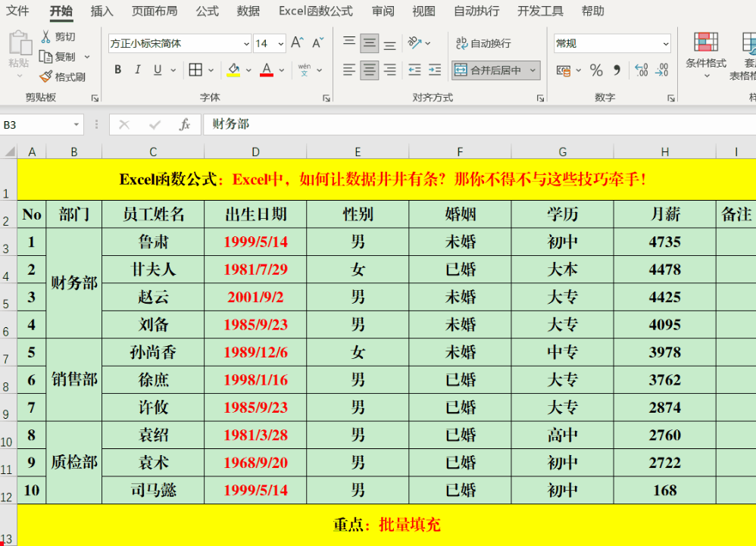Click the formula bar confirm checkmark
756x546 pixels.
point(155,125)
